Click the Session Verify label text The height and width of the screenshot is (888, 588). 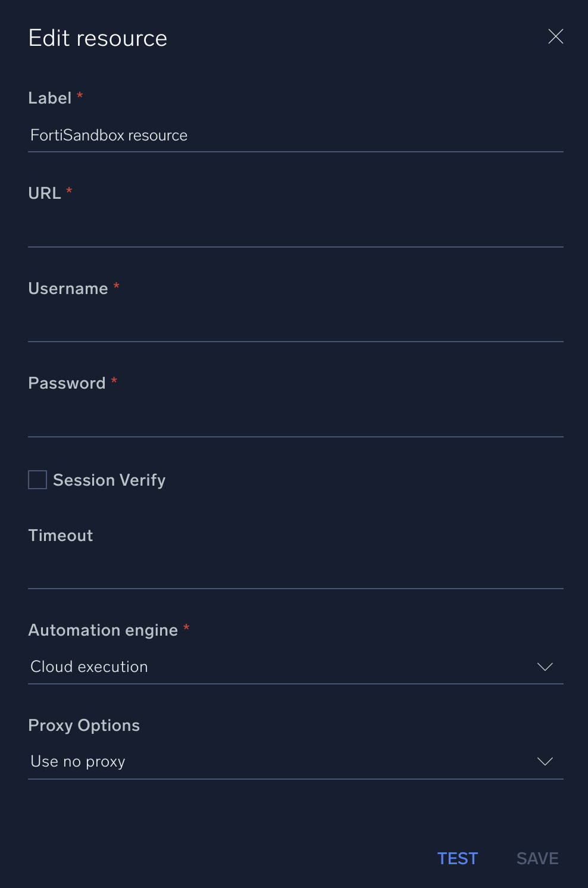110,480
